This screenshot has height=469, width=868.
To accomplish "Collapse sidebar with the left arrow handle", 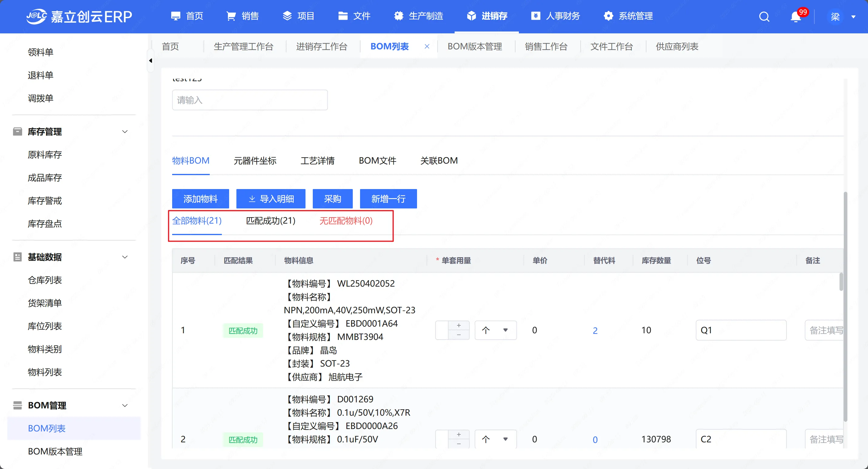I will click(x=151, y=61).
